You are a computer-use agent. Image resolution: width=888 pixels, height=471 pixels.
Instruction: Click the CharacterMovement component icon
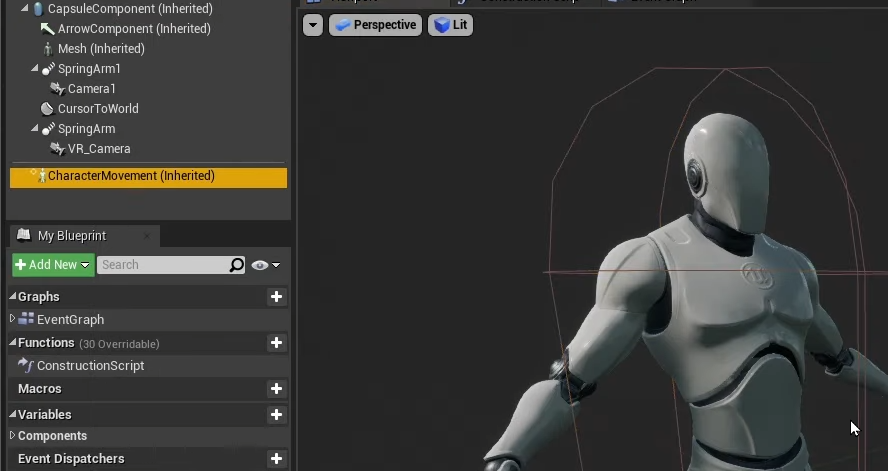coord(41,176)
